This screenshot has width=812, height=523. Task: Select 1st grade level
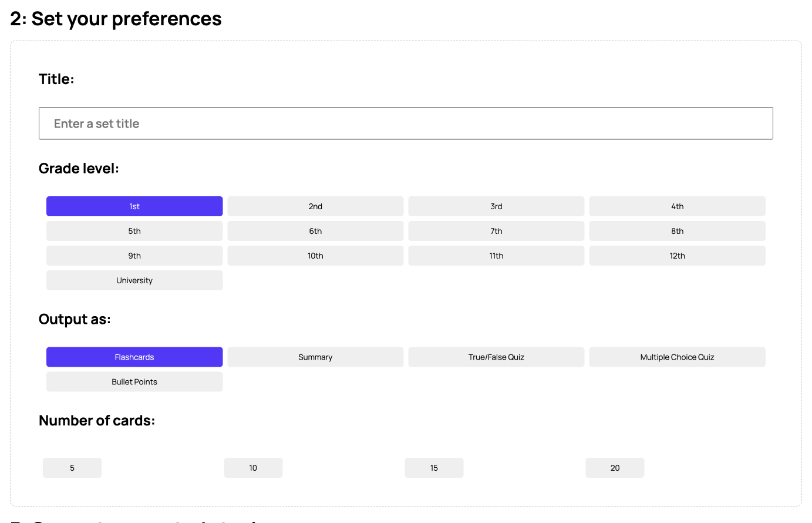point(134,206)
